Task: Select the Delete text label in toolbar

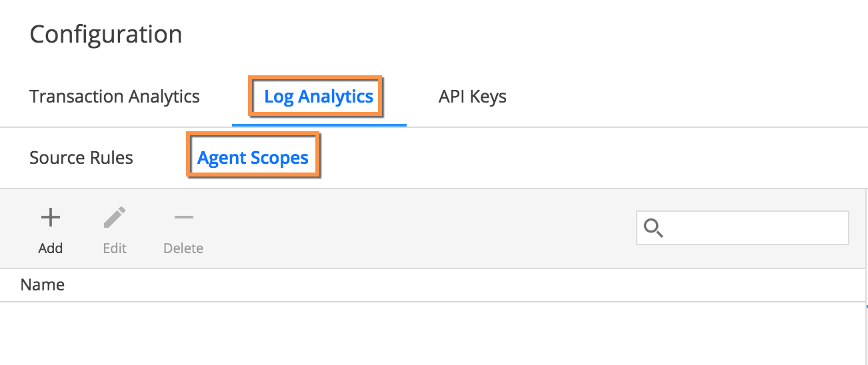Action: click(183, 248)
